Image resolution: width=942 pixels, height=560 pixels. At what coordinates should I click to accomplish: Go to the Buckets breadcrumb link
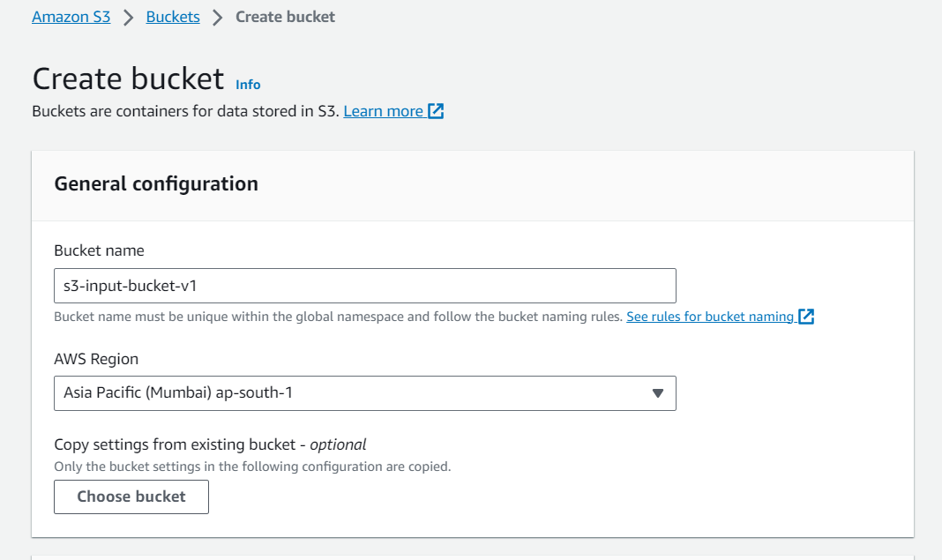click(x=173, y=17)
